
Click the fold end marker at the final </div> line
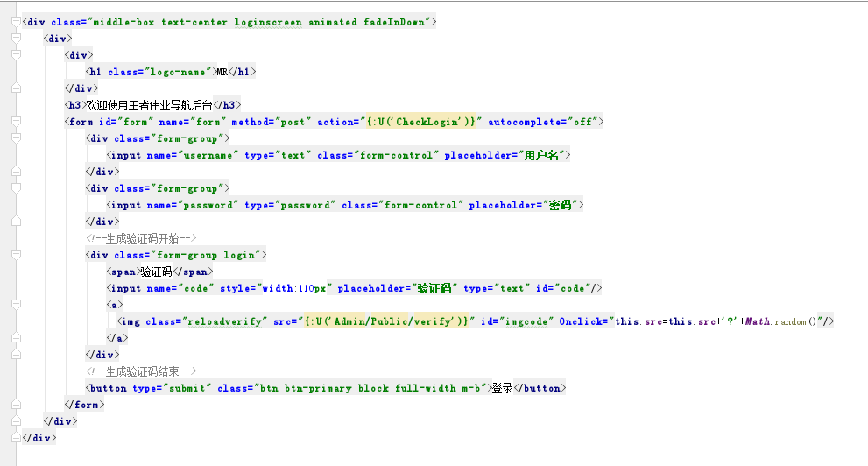point(16,438)
